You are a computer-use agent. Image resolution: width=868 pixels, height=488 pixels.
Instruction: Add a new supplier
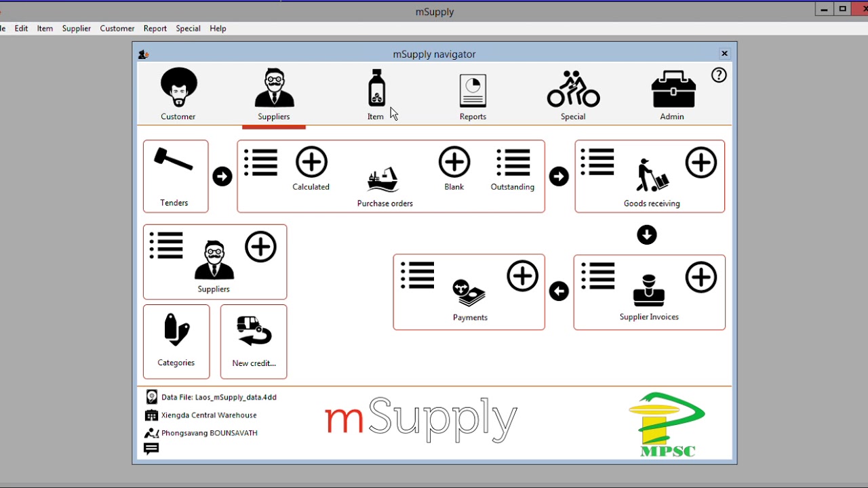pyautogui.click(x=261, y=247)
